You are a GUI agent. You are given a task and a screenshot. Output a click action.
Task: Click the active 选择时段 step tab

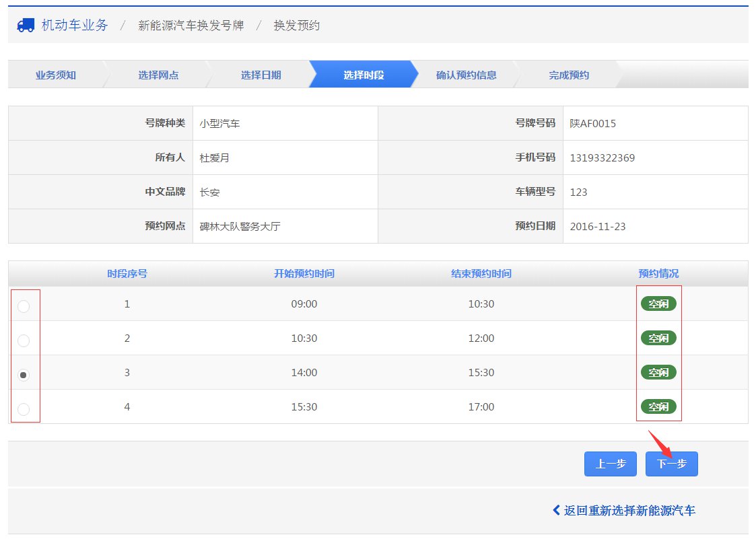point(364,75)
